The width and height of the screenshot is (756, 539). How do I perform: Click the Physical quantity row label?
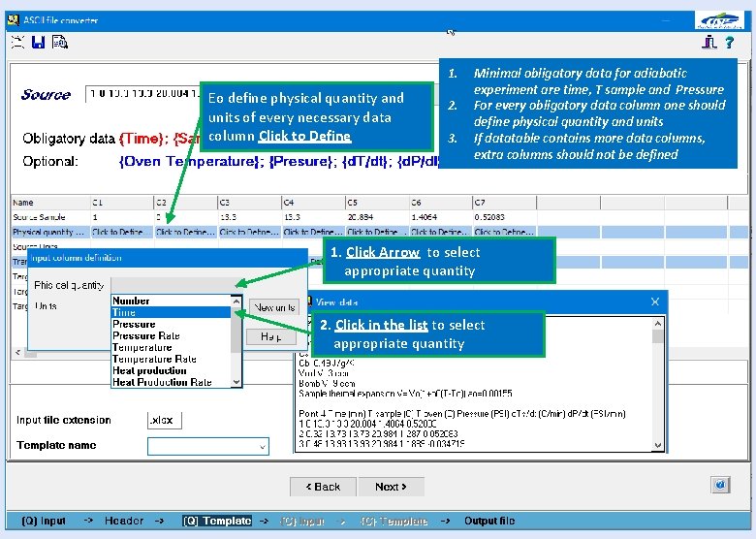tap(50, 232)
